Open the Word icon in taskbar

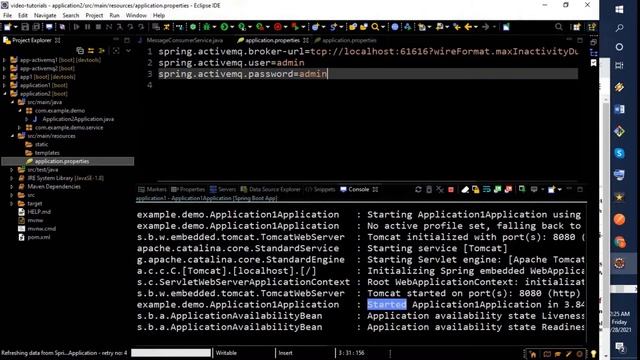point(619,109)
